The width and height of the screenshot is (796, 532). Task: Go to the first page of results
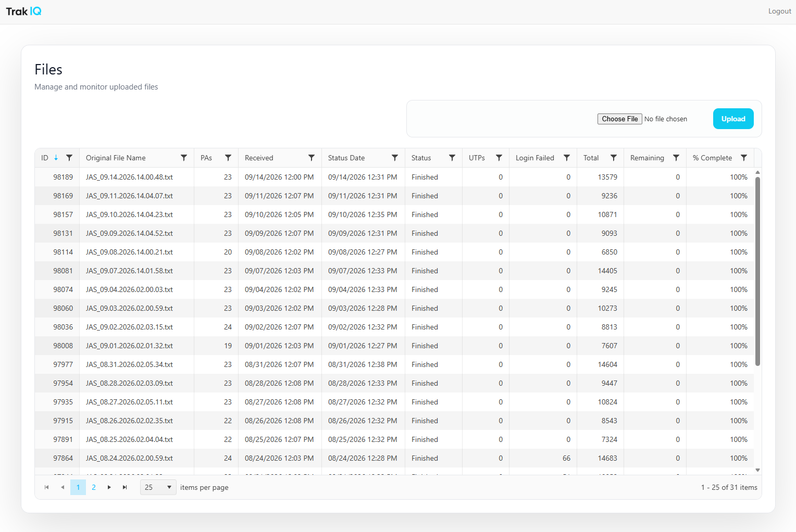(x=47, y=487)
